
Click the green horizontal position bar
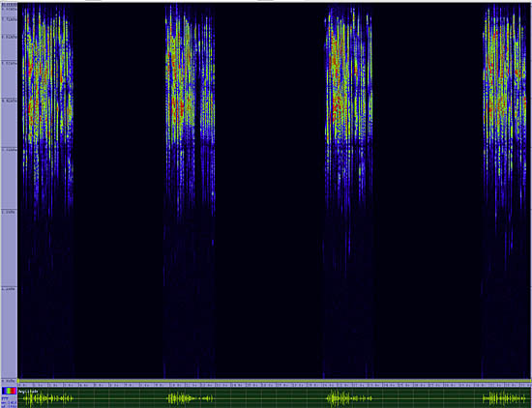(x=275, y=381)
